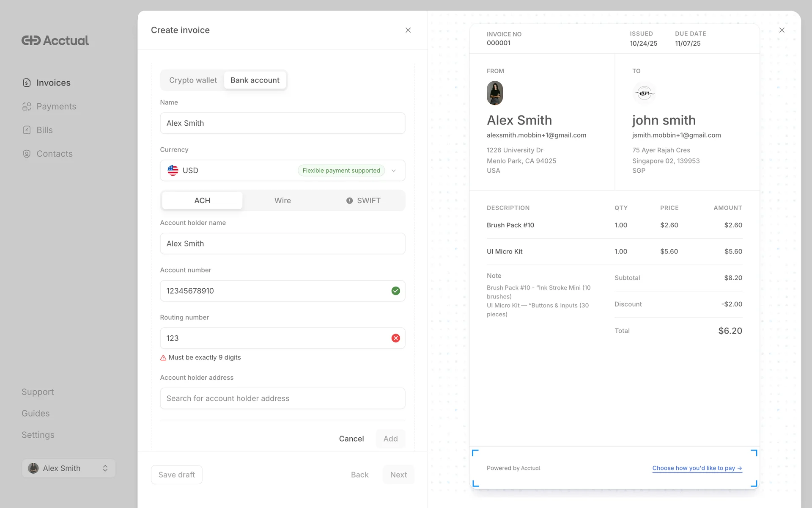Click Search for account holder address field
The image size is (812, 508).
click(283, 398)
